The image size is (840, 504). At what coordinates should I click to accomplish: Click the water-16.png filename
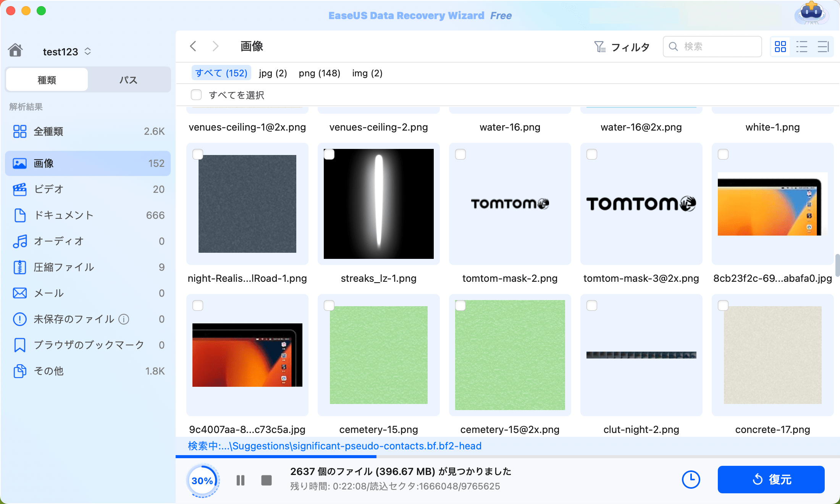pos(510,127)
